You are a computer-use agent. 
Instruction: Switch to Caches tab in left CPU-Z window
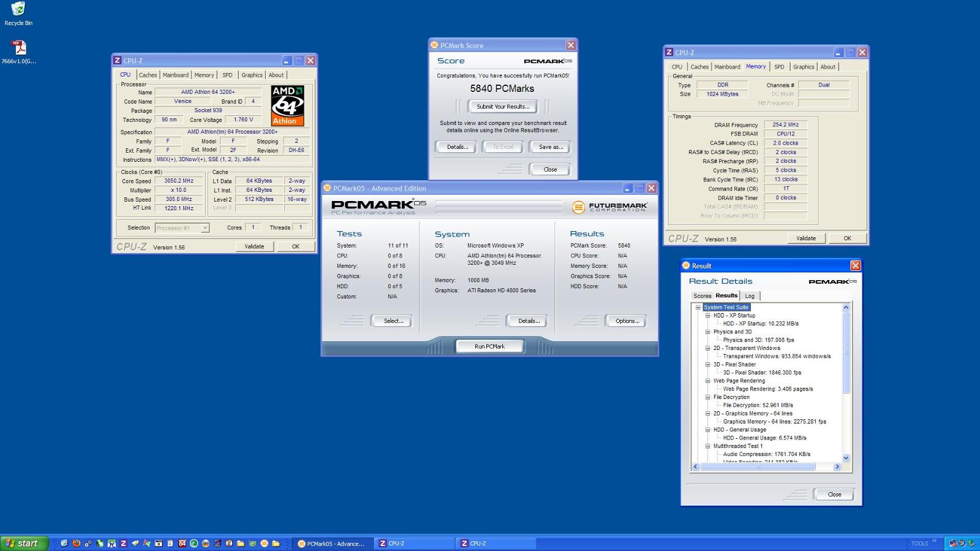[x=148, y=75]
